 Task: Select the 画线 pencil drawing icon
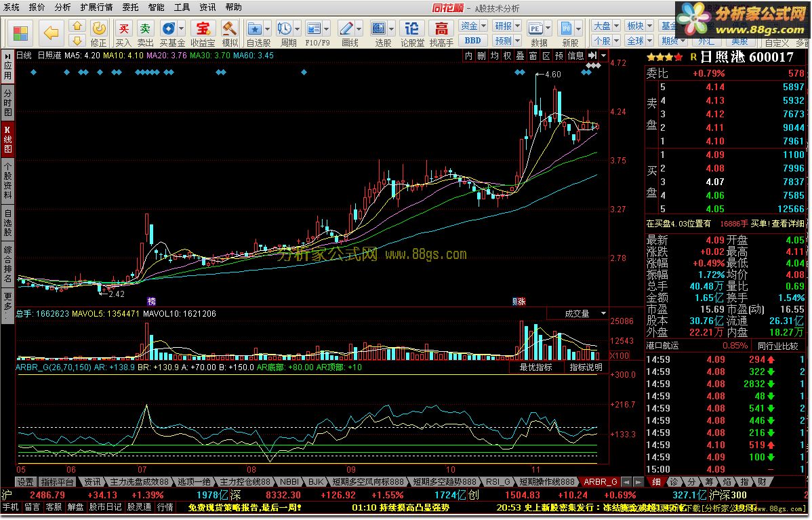coord(346,28)
